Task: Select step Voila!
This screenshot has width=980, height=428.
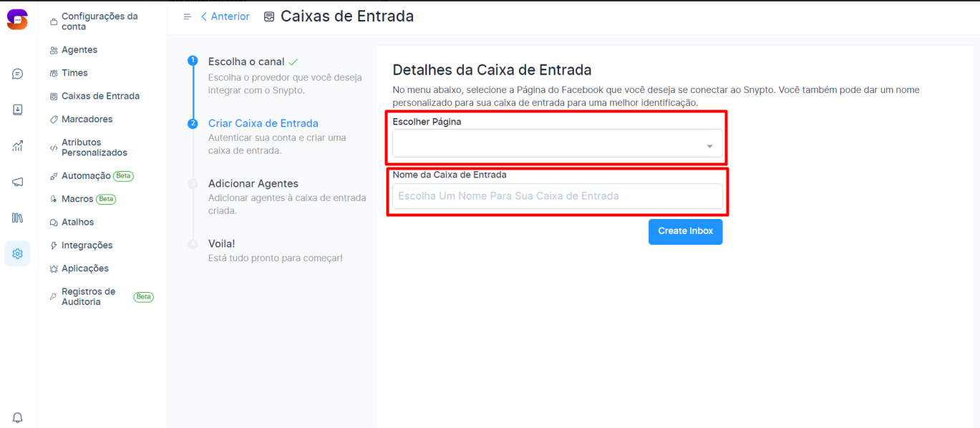Action: click(x=222, y=243)
